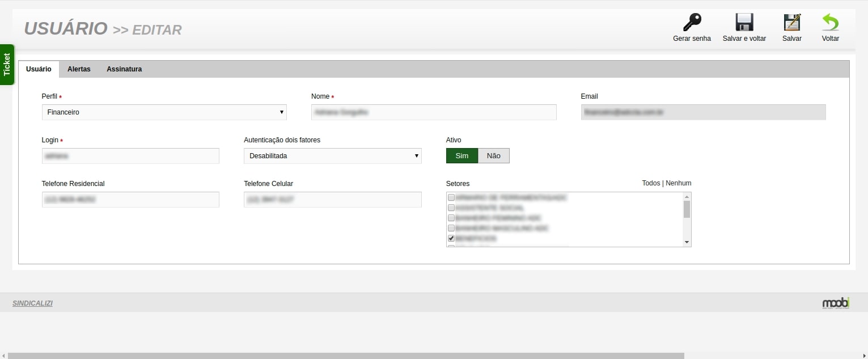Click the Salvar disk icon
This screenshot has width=868, height=359.
[791, 23]
